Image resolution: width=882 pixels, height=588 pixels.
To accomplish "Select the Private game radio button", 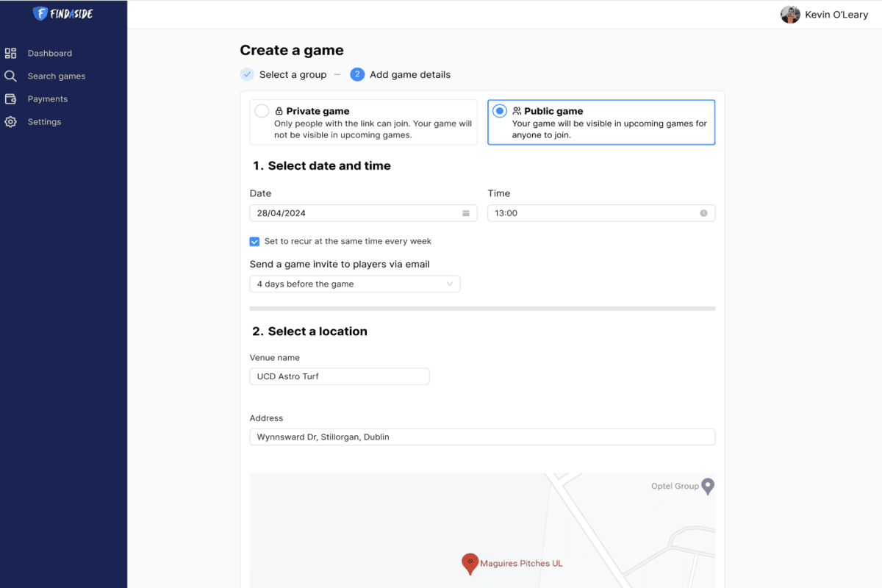I will pyautogui.click(x=262, y=111).
